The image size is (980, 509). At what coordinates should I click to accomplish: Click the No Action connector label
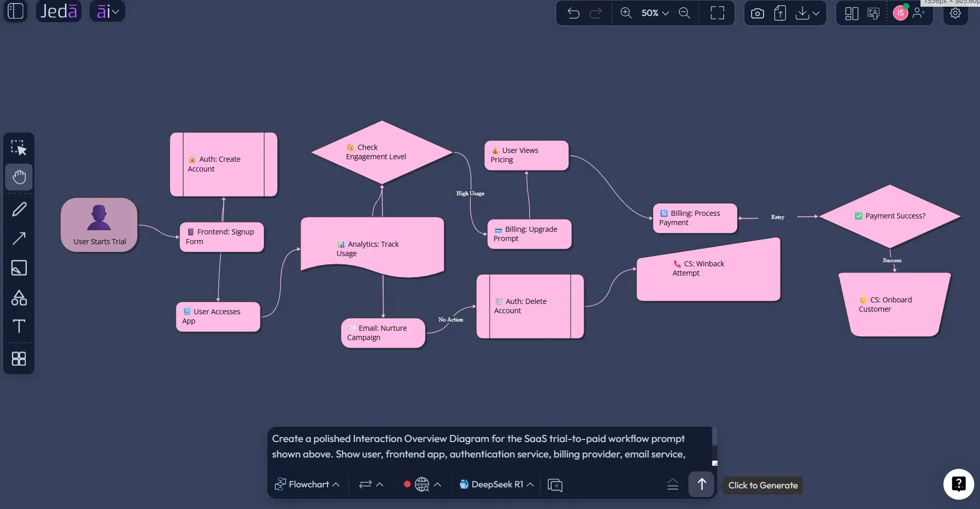coord(451,319)
